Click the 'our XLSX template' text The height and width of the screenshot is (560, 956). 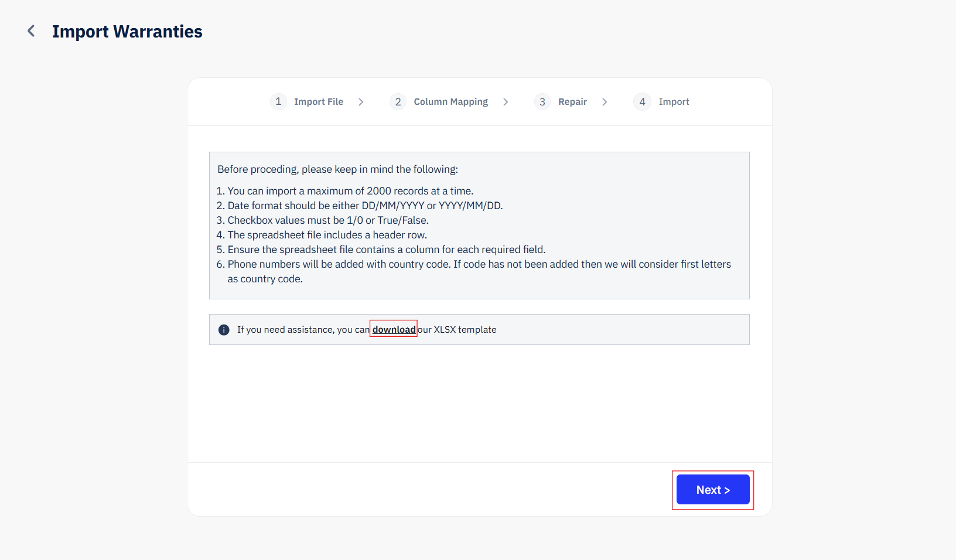click(457, 329)
